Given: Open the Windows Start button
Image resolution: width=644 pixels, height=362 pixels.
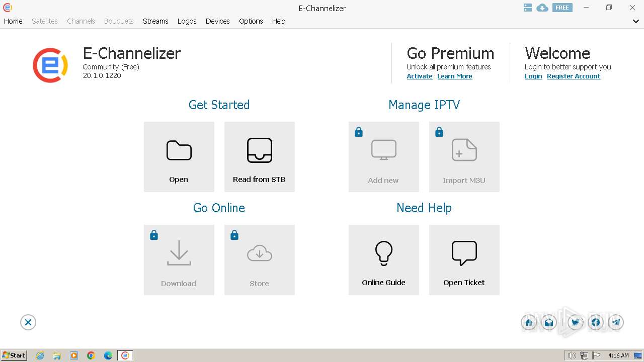Looking at the screenshot, I should (14, 355).
